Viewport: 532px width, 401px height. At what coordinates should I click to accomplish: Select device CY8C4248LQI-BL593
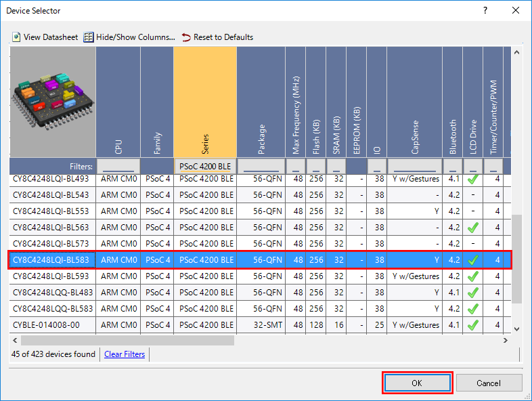[260, 276]
